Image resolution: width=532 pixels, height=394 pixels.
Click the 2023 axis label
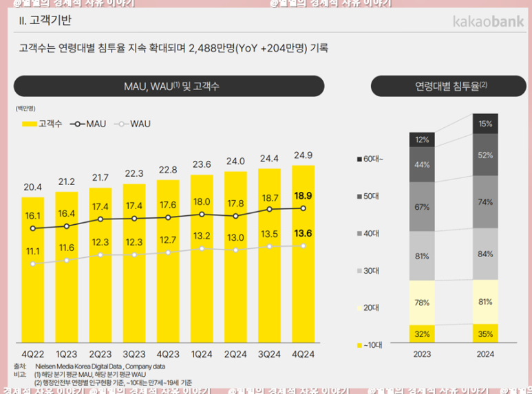(422, 354)
